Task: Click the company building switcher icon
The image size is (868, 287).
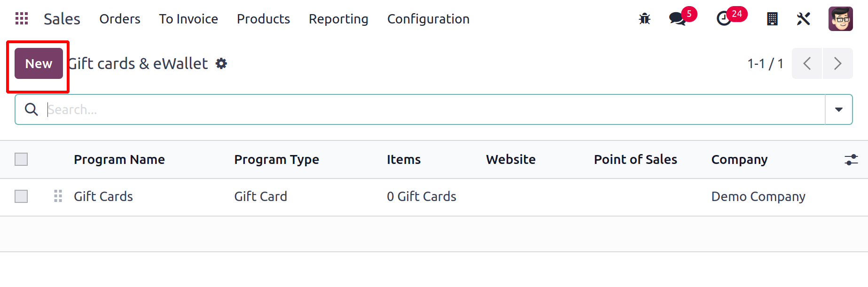Action: pos(772,19)
